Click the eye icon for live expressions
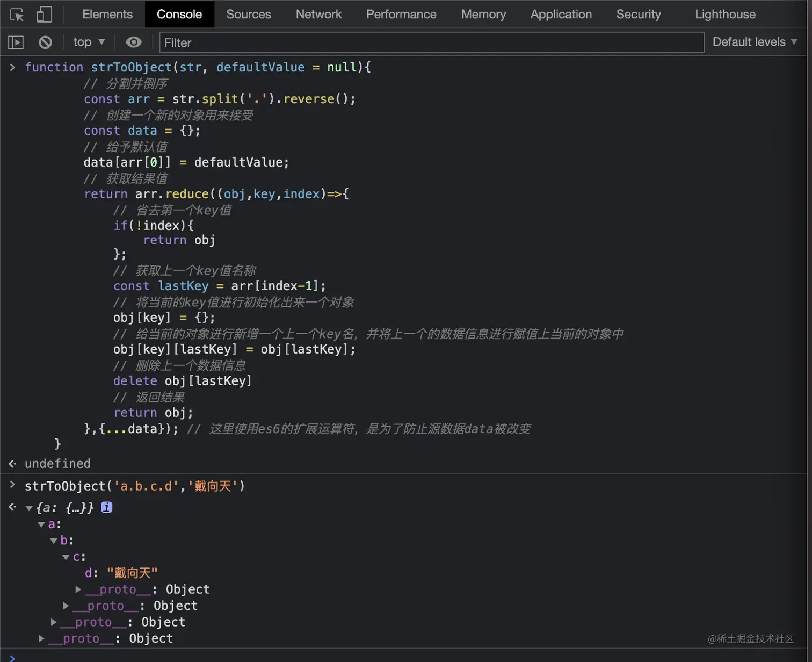This screenshot has width=812, height=662. tap(133, 42)
